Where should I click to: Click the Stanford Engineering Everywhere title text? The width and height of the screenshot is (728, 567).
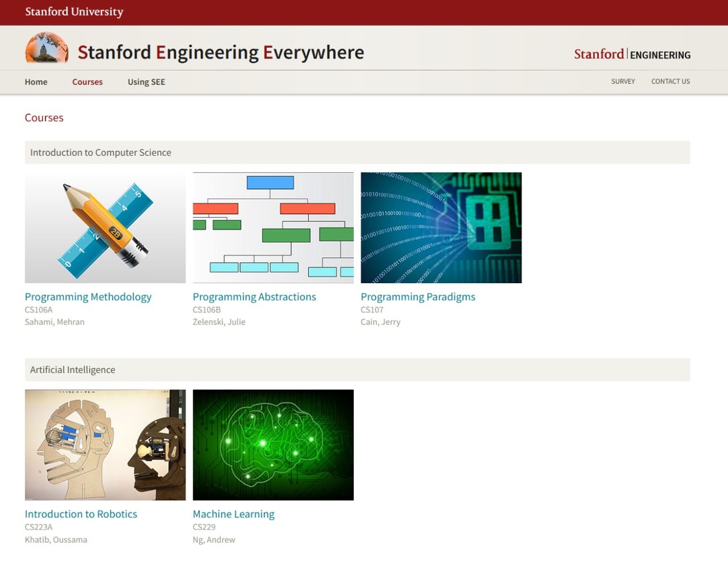(221, 52)
